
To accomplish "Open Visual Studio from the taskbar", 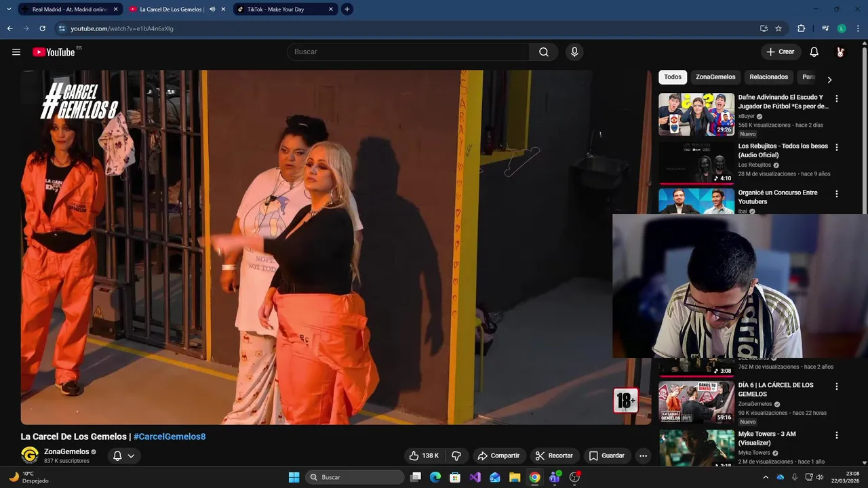I will (x=475, y=477).
